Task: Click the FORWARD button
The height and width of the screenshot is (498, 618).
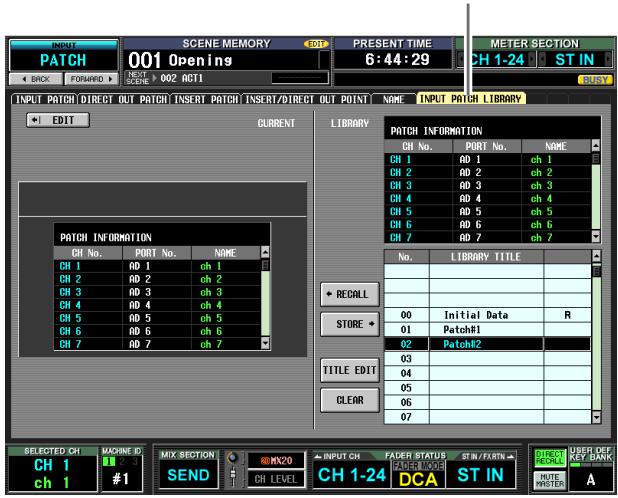Action: click(91, 79)
